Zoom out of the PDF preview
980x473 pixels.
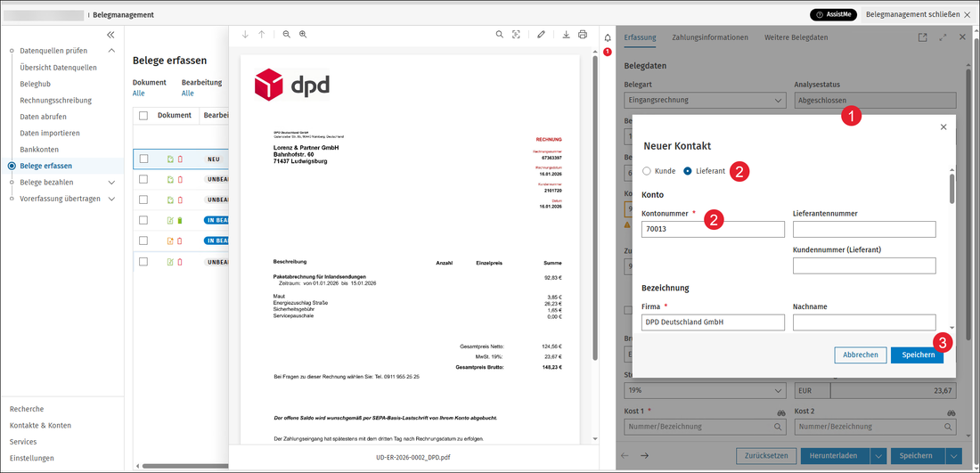[x=286, y=35]
